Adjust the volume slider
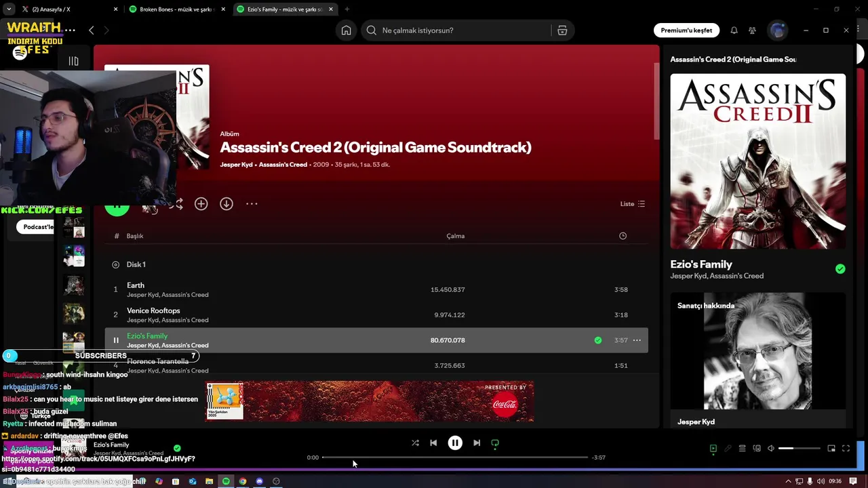The height and width of the screenshot is (488, 868). click(799, 449)
